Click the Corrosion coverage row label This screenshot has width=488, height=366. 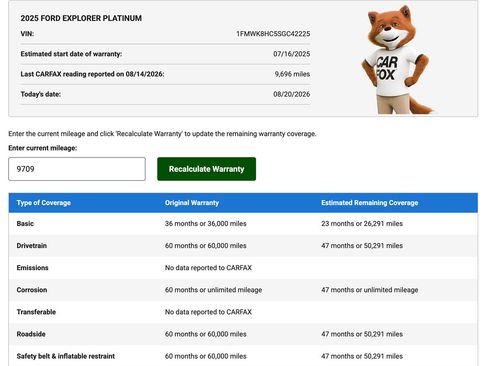[x=32, y=290]
